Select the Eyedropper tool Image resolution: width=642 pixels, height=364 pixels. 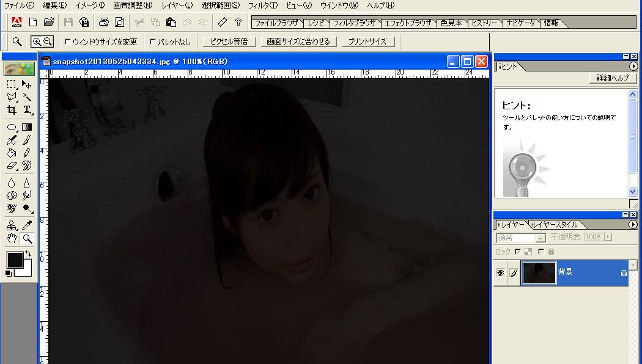[x=27, y=225]
